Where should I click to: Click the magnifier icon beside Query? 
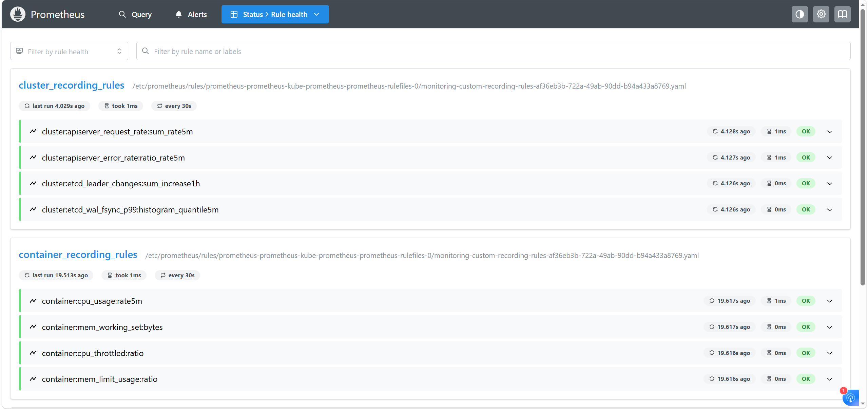point(122,14)
